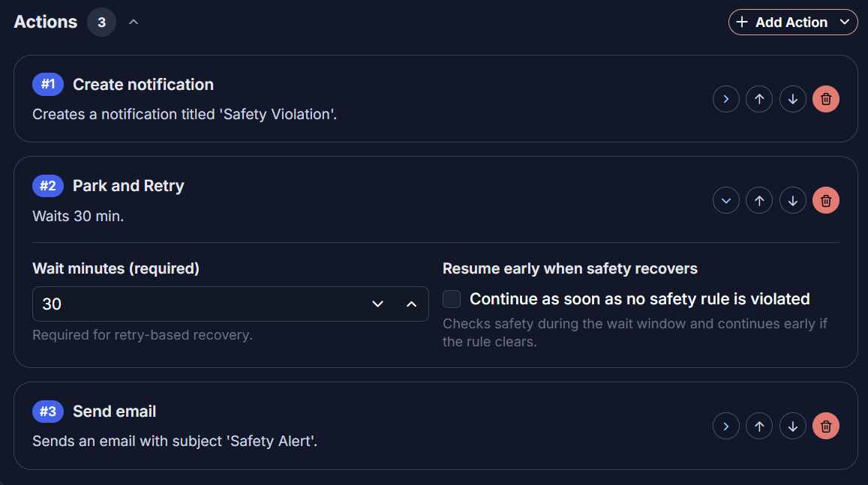Click the Wait minutes input showing 30

188,304
